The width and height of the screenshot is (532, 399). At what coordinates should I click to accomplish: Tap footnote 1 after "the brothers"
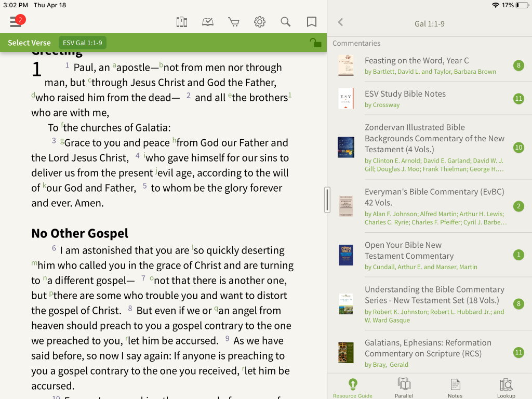click(x=290, y=95)
